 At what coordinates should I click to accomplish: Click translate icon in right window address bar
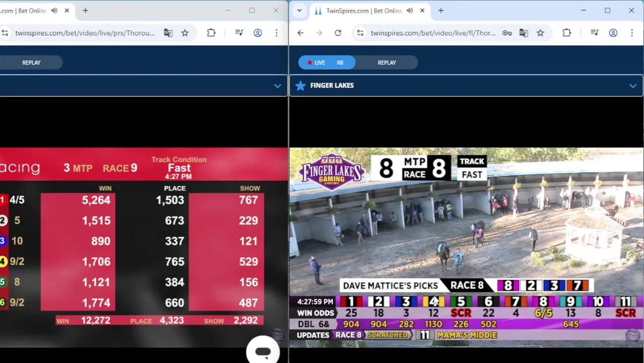(x=524, y=33)
